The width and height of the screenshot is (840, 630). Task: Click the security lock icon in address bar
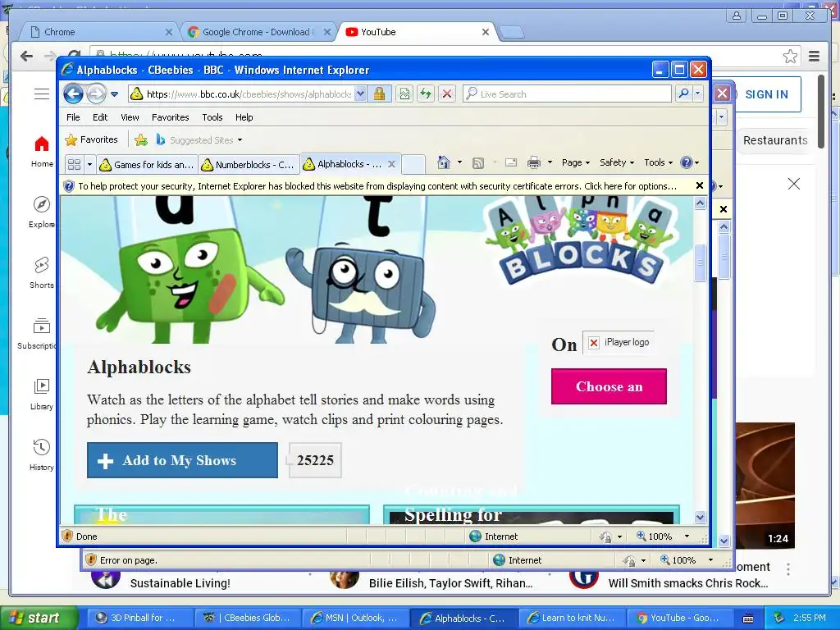(x=379, y=94)
